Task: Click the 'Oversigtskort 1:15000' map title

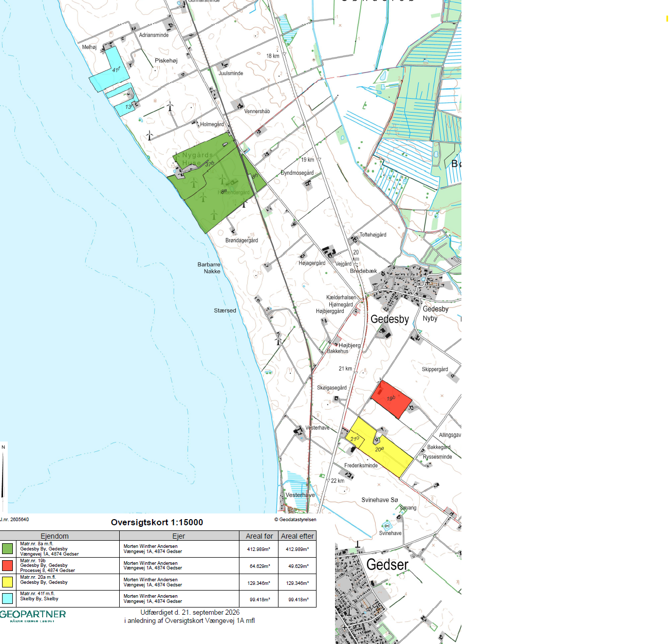Action: point(157,522)
